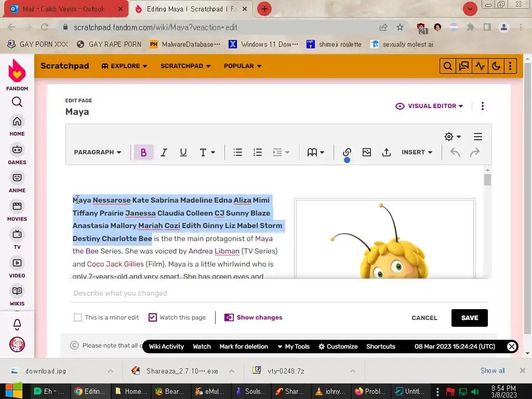Cancel the page edit

[424, 318]
